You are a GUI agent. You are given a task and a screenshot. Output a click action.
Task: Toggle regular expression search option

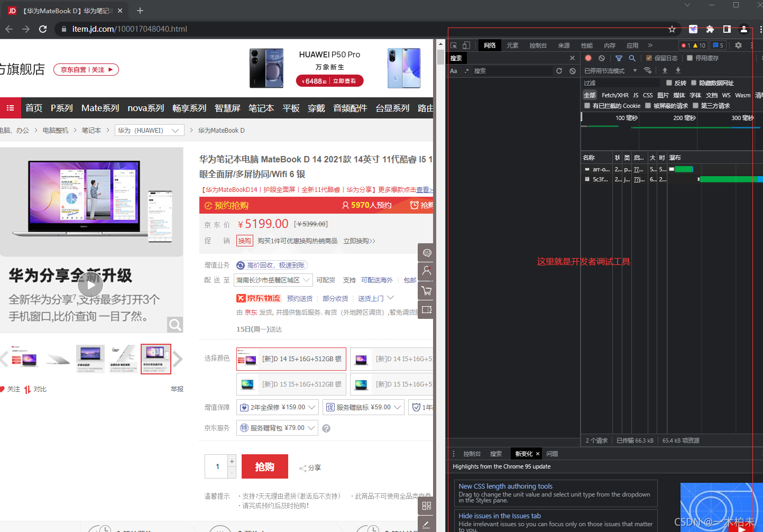coord(466,71)
